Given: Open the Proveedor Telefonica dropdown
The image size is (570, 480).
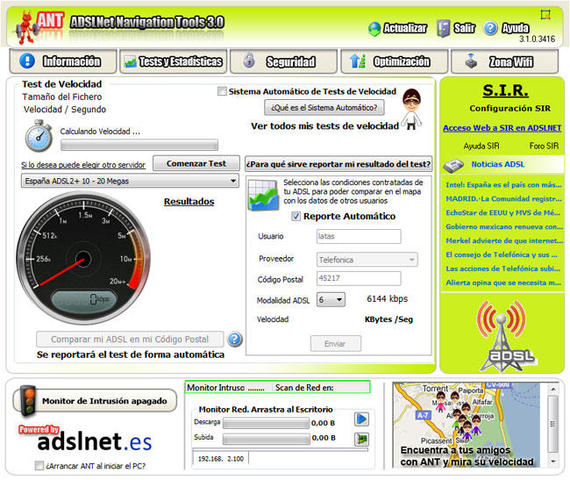Looking at the screenshot, I should pyautogui.click(x=367, y=260).
